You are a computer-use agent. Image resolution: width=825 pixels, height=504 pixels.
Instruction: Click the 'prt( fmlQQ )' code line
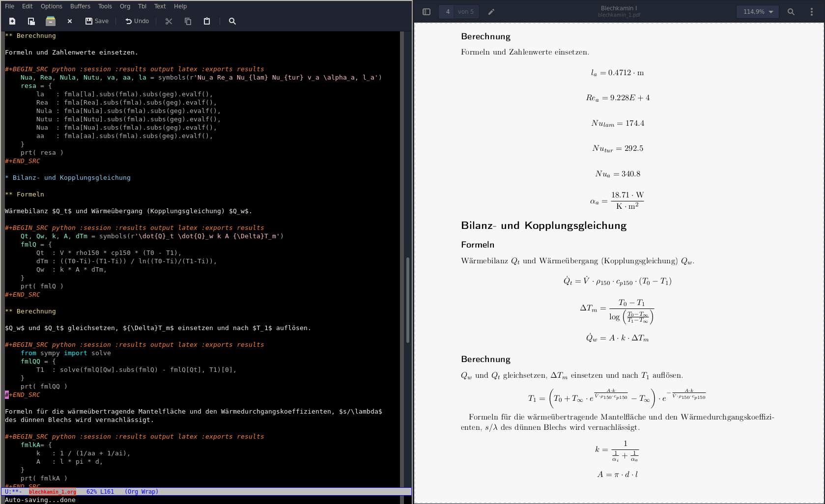click(44, 387)
